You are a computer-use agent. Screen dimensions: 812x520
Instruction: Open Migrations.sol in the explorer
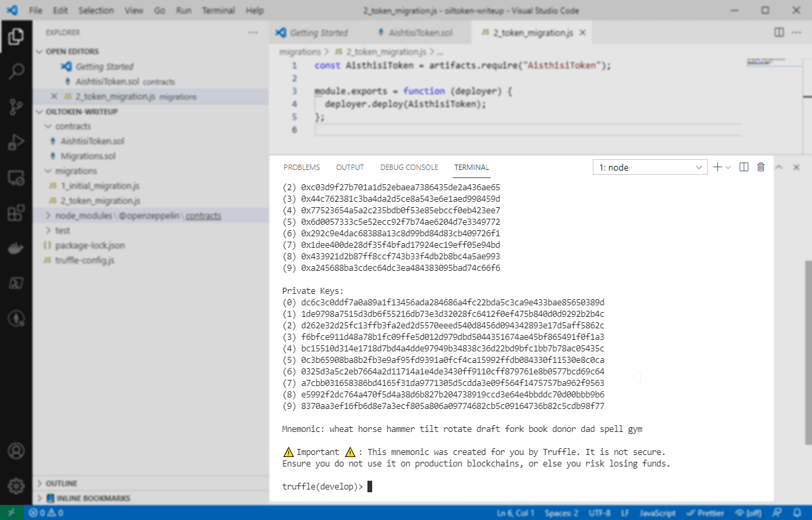pyautogui.click(x=88, y=156)
